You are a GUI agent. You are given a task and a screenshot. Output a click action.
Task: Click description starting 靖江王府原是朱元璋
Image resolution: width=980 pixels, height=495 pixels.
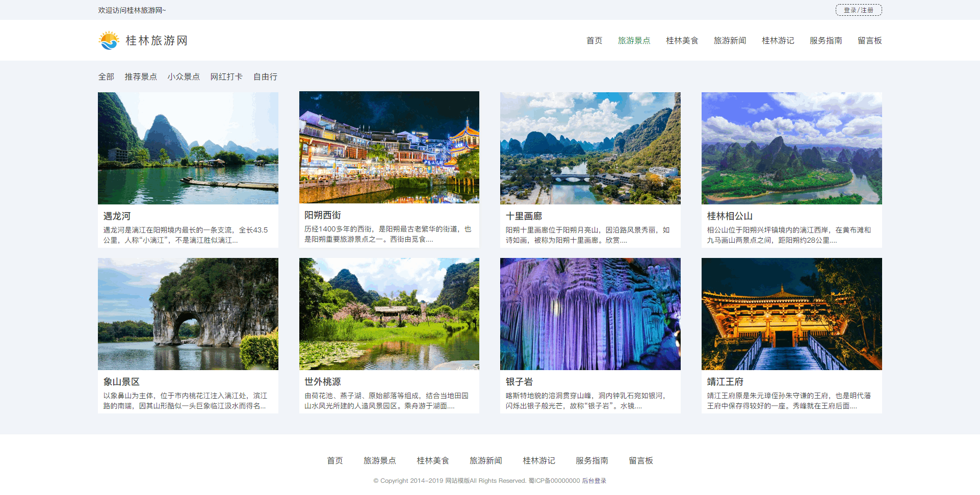coord(789,401)
